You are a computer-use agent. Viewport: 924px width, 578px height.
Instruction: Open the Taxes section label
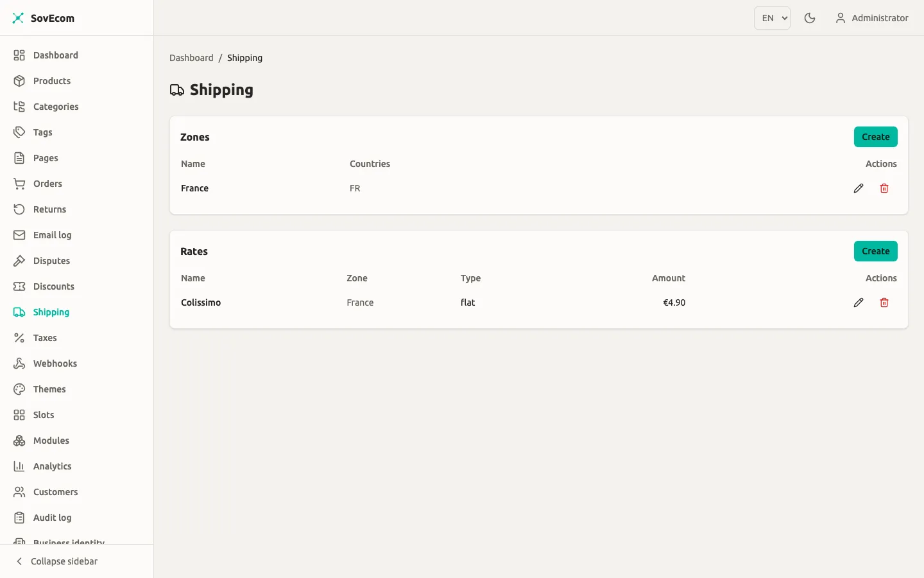(45, 338)
